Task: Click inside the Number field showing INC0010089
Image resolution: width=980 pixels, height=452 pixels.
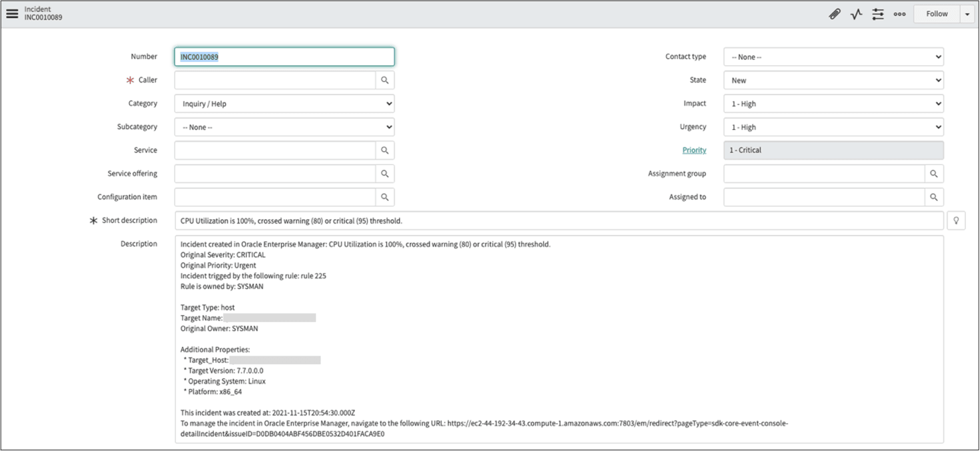Action: click(283, 57)
